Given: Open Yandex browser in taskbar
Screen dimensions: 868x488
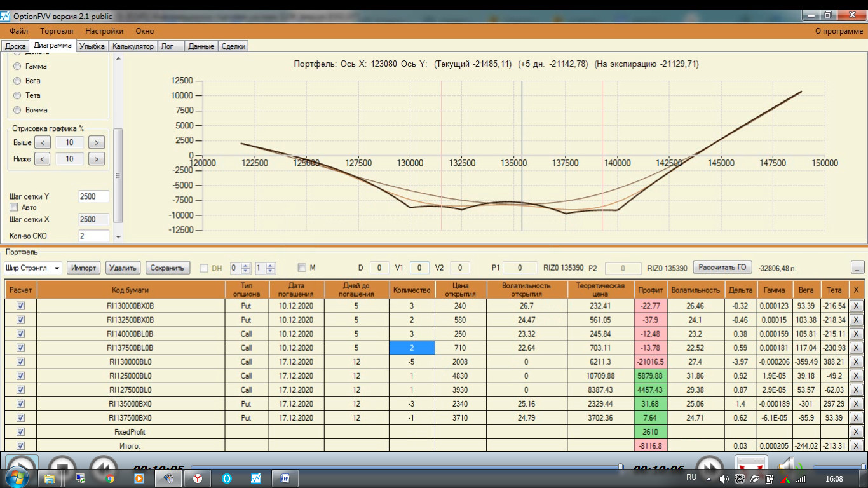Looking at the screenshot, I should pyautogui.click(x=198, y=478).
